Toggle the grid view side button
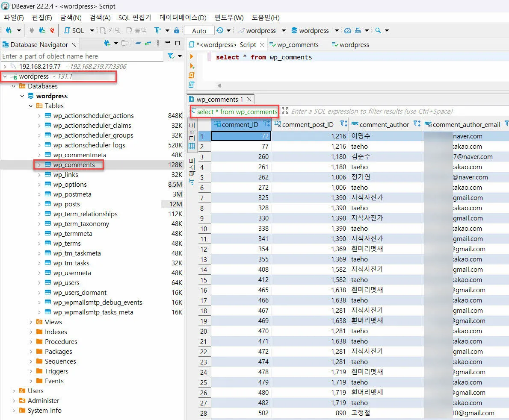 (192, 137)
